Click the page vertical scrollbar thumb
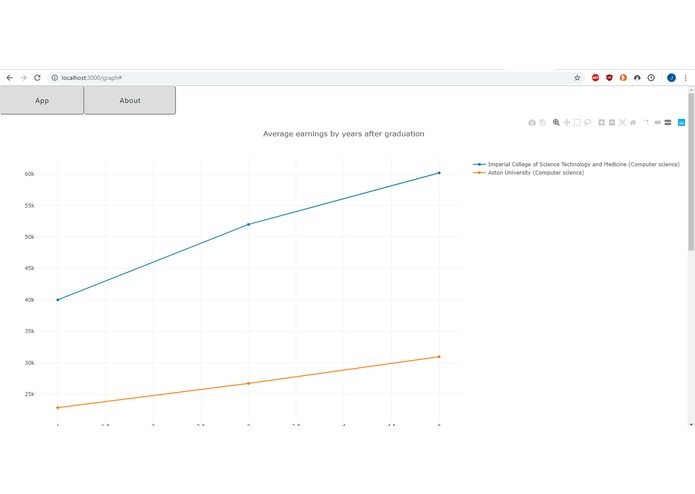The image size is (695, 494). click(691, 171)
